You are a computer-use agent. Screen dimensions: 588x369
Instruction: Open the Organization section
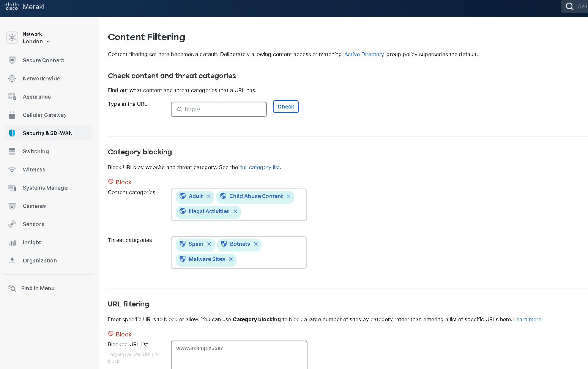coord(39,261)
